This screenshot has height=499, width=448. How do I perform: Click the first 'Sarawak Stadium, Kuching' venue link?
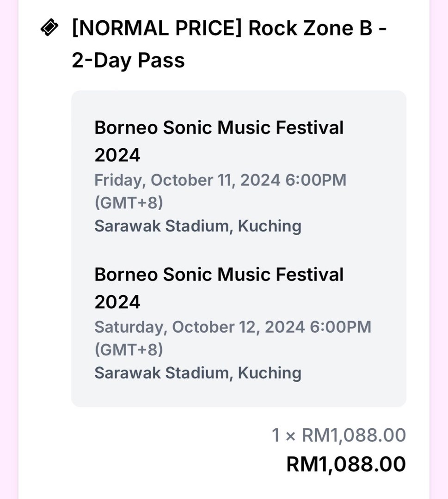pos(198,225)
